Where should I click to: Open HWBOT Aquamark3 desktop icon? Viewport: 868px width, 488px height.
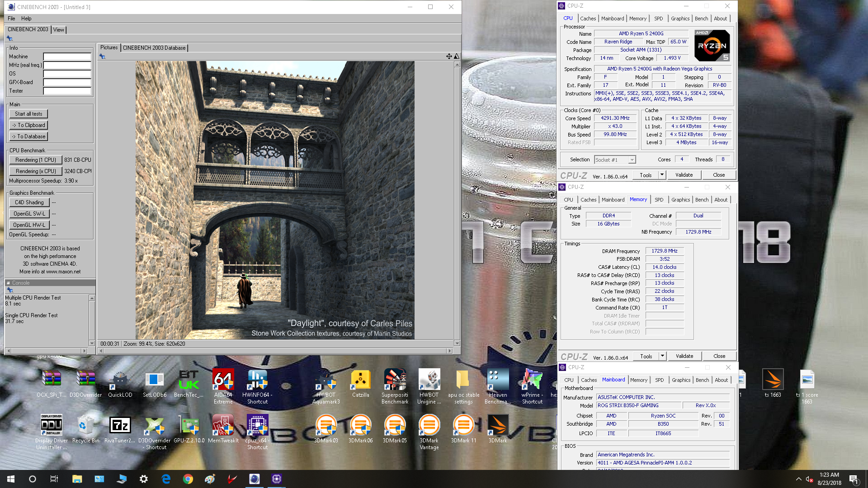pos(326,386)
